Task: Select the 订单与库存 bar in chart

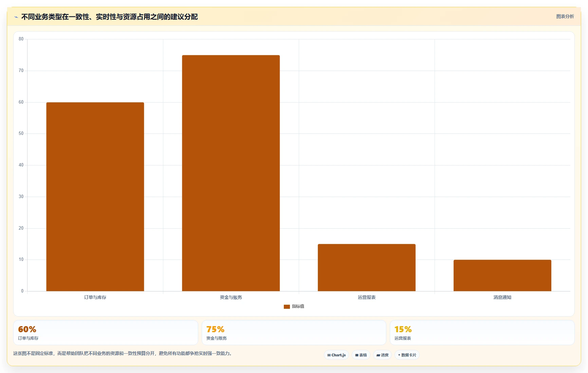Action: tap(95, 197)
